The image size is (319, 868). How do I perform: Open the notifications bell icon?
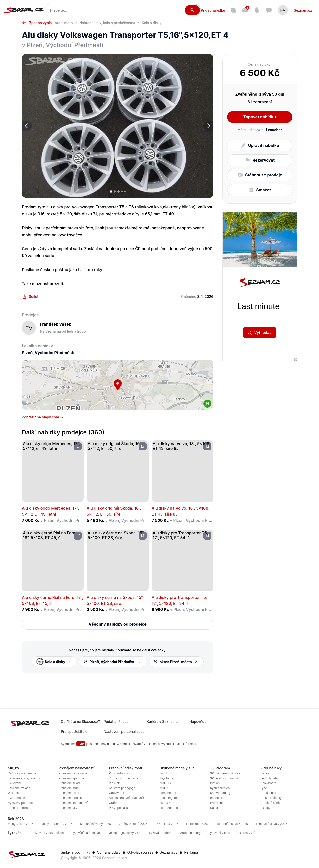click(x=257, y=10)
